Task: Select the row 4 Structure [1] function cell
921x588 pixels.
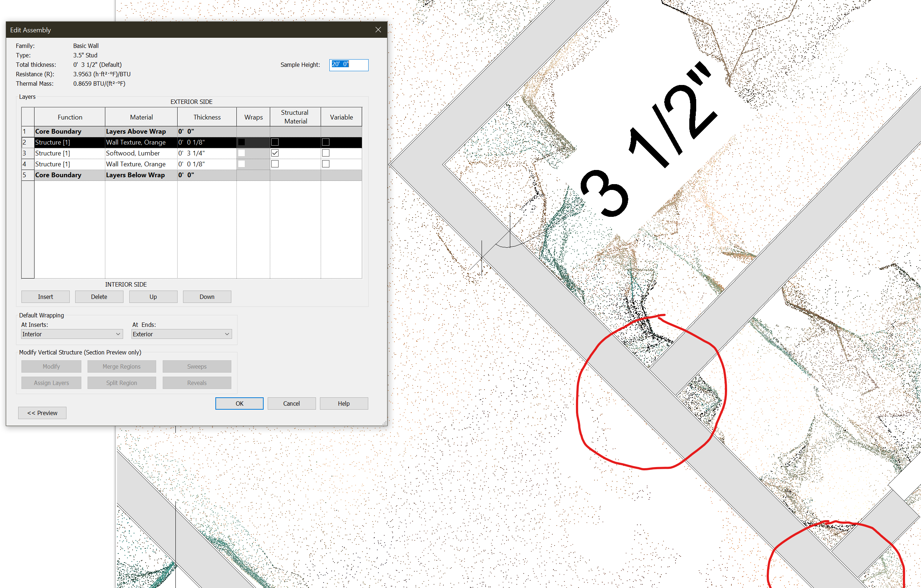Action: click(x=70, y=164)
